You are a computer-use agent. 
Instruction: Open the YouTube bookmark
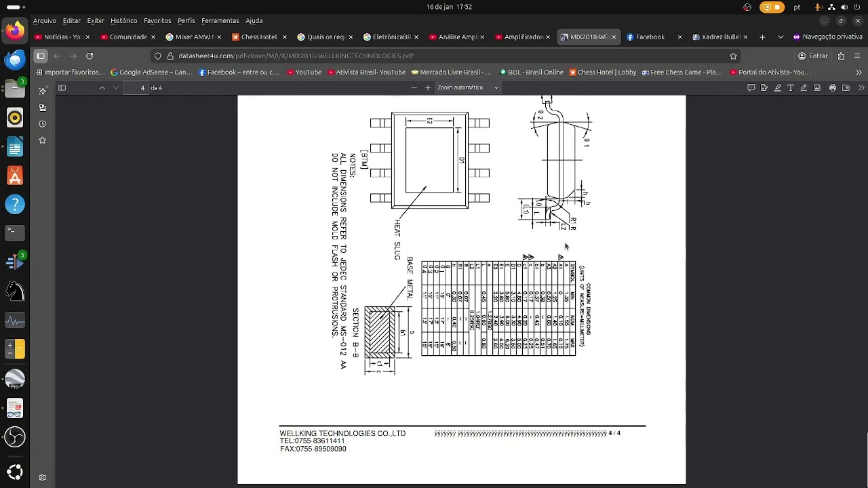(304, 72)
